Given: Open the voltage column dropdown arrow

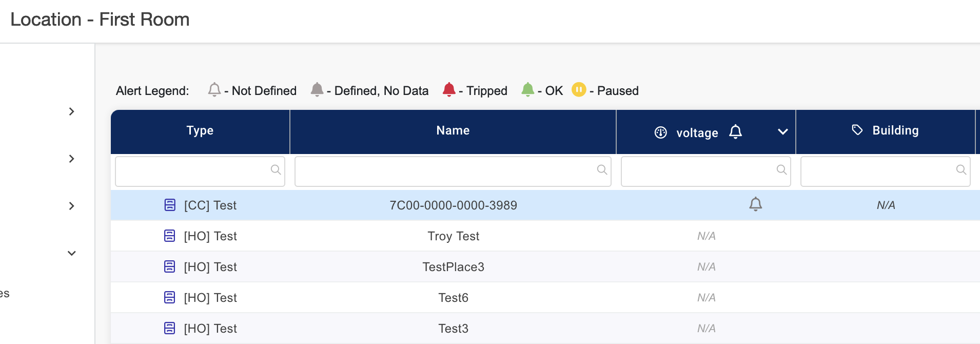Looking at the screenshot, I should 782,132.
